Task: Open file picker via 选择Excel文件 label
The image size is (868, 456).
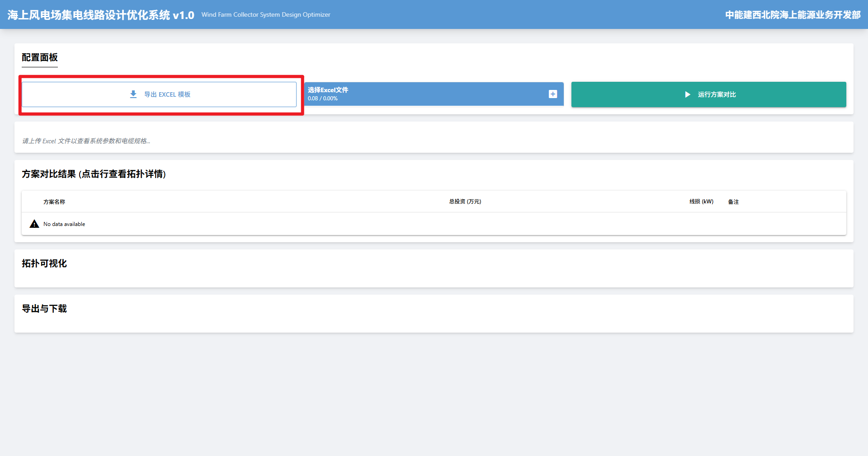Action: pos(328,90)
